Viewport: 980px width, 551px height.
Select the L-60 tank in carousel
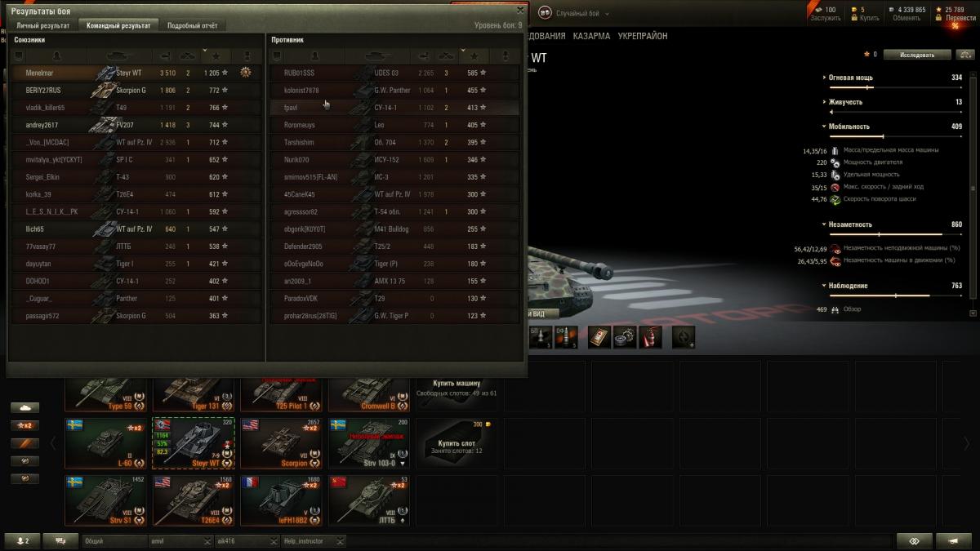(x=105, y=443)
